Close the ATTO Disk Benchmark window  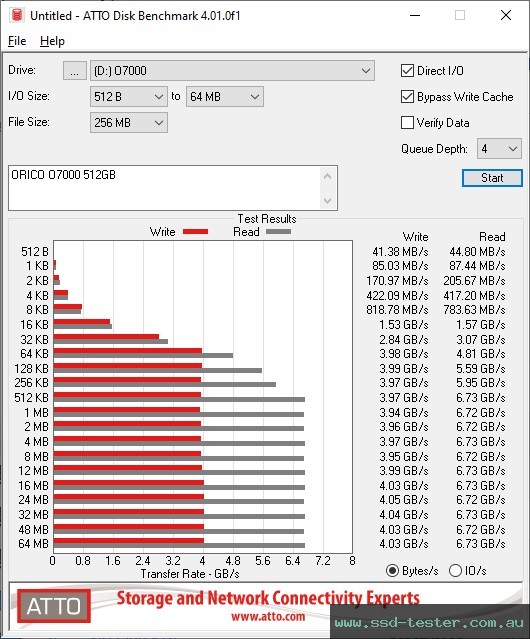[x=506, y=15]
